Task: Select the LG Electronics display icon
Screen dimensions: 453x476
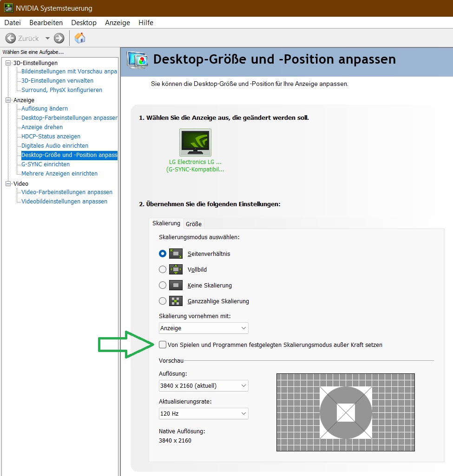Action: [x=195, y=142]
